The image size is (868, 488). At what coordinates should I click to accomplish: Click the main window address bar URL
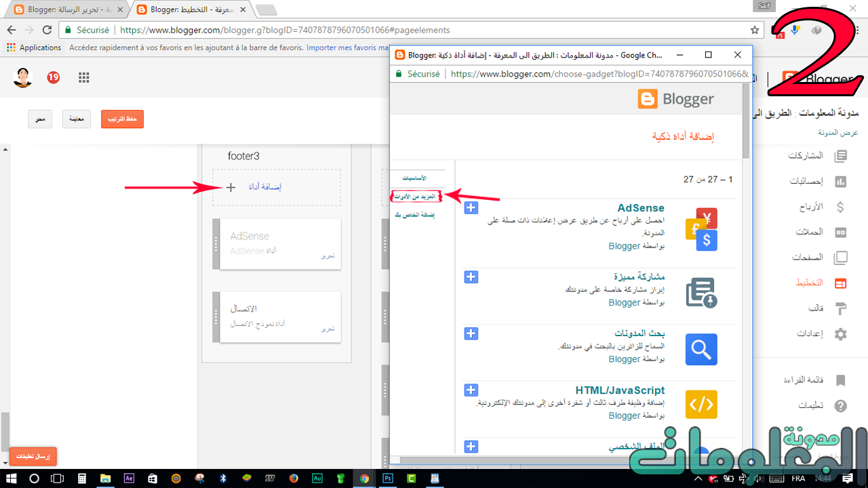pos(285,30)
